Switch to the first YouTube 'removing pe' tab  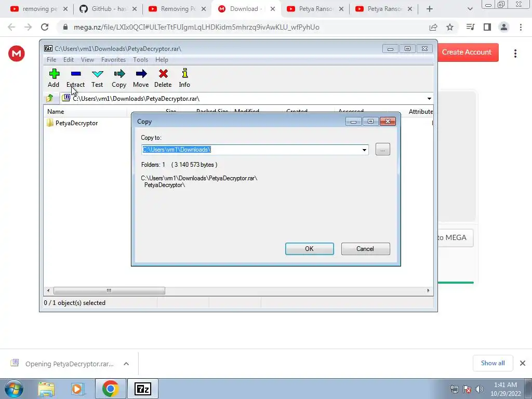tap(38, 9)
